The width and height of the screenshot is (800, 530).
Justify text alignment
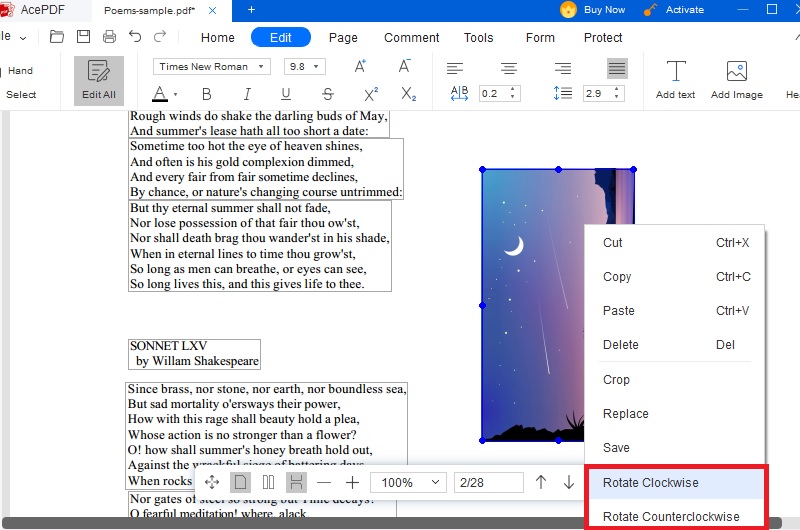pyautogui.click(x=617, y=68)
